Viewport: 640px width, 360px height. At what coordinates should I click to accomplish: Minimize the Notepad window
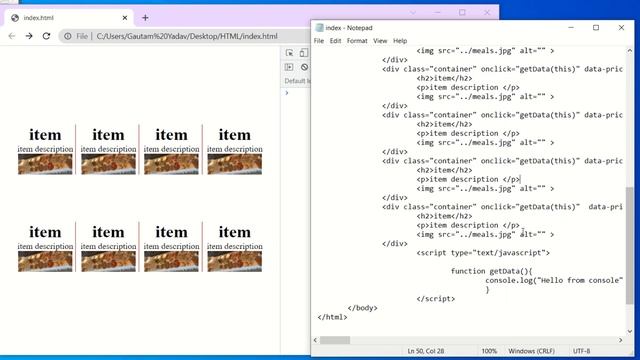click(x=571, y=27)
